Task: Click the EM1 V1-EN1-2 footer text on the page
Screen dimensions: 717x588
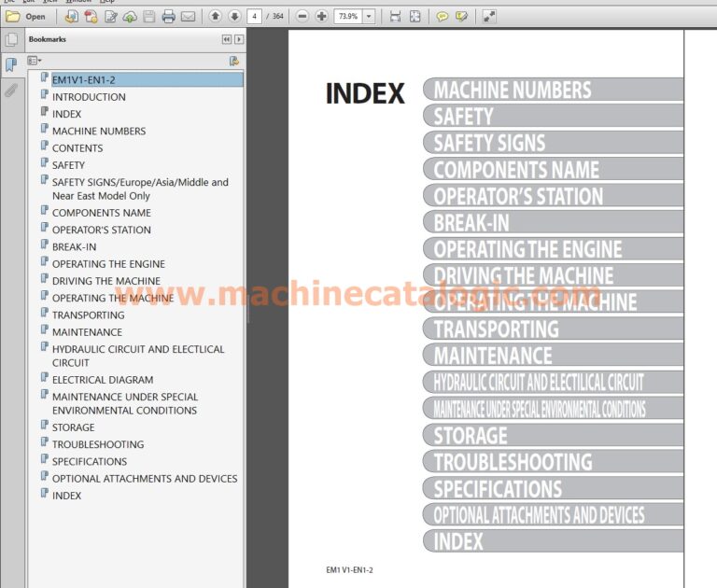Action: pyautogui.click(x=349, y=570)
